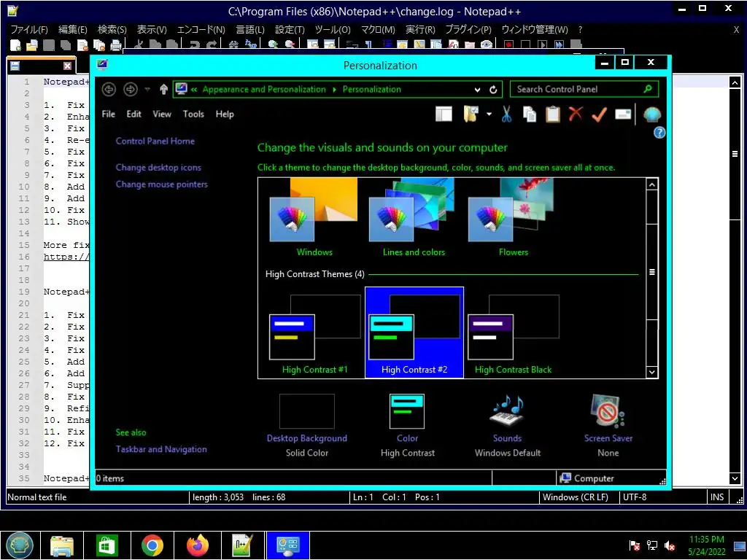Click folder options icon with checkmark
Viewport: 747px width, 560px height.
point(471,114)
